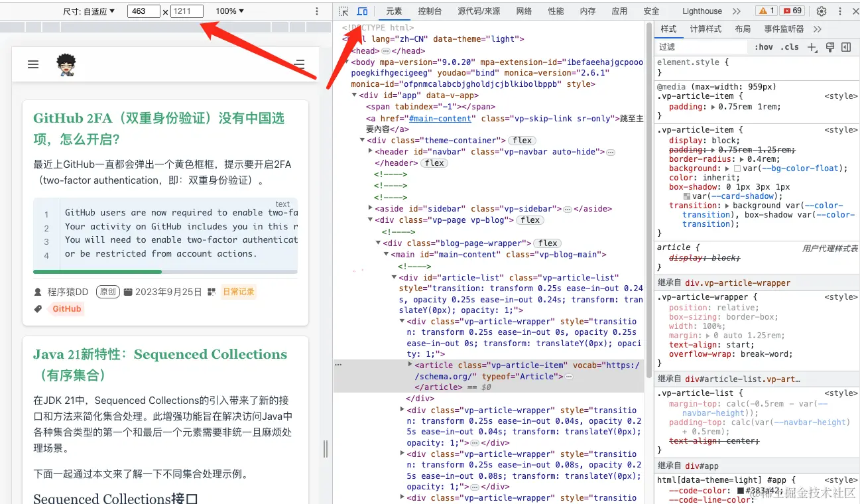Click the category grid icon beside 日常记录
This screenshot has width=860, height=504.
[x=212, y=292]
